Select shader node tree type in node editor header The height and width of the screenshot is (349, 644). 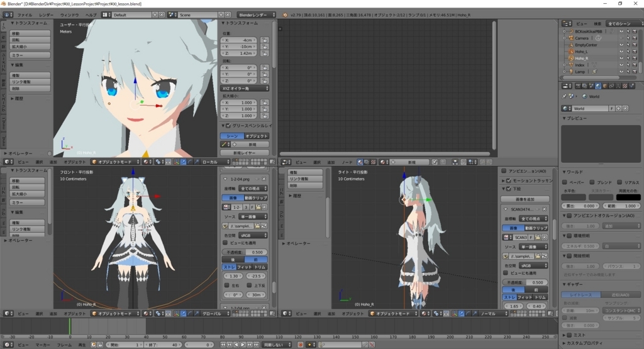360,162
